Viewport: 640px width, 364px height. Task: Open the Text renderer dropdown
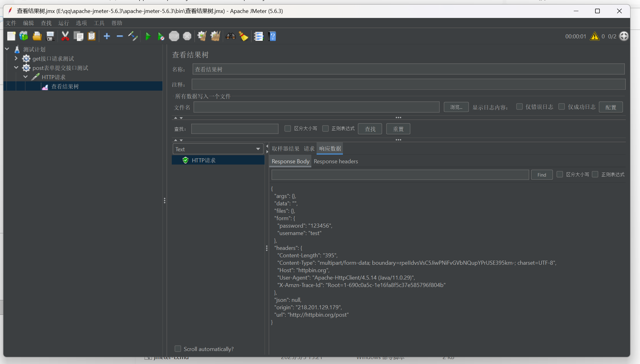[x=218, y=149]
